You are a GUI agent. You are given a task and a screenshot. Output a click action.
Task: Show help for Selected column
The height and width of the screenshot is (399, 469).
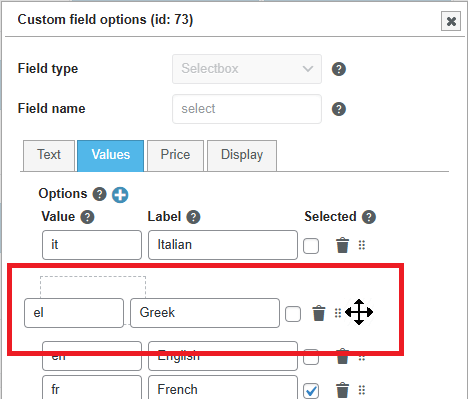[369, 217]
